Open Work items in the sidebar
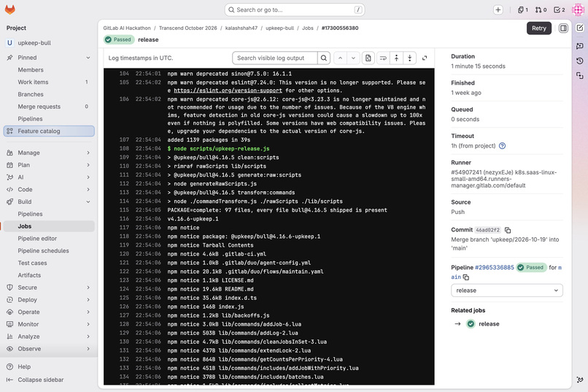 pos(49,82)
